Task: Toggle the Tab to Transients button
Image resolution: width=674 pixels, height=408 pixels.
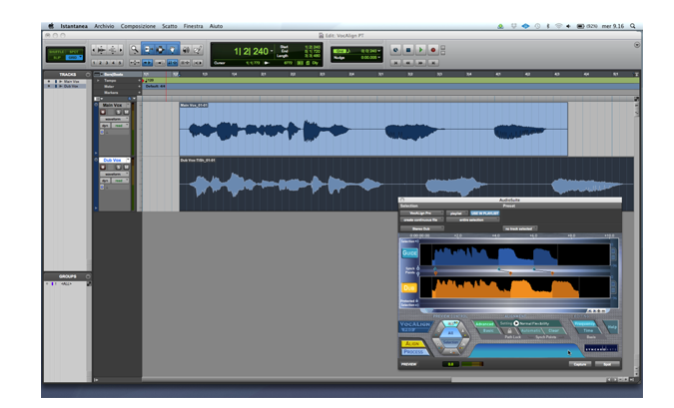Action: click(147, 63)
